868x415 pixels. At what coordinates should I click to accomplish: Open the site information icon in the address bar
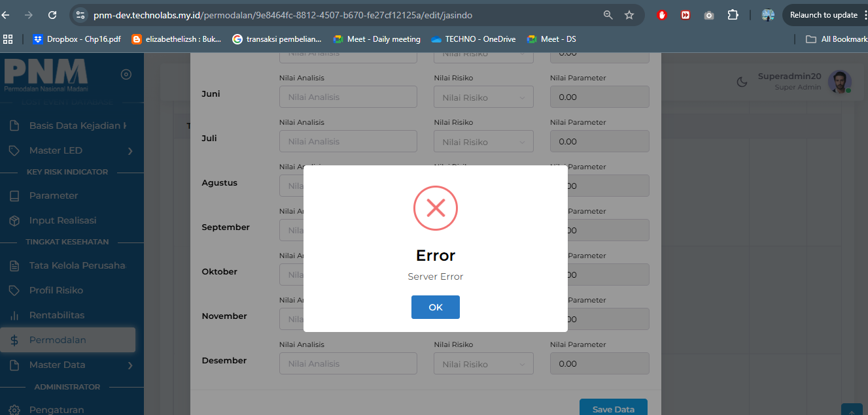tap(80, 15)
